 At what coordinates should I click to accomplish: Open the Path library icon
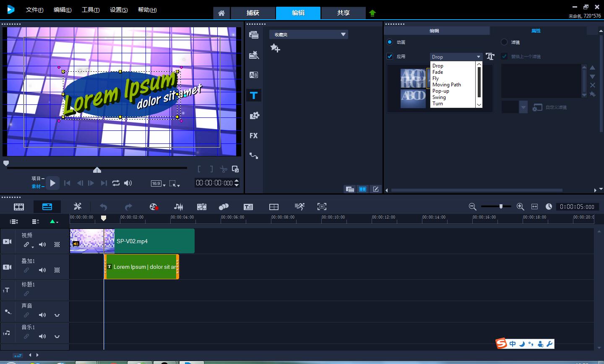(x=254, y=156)
